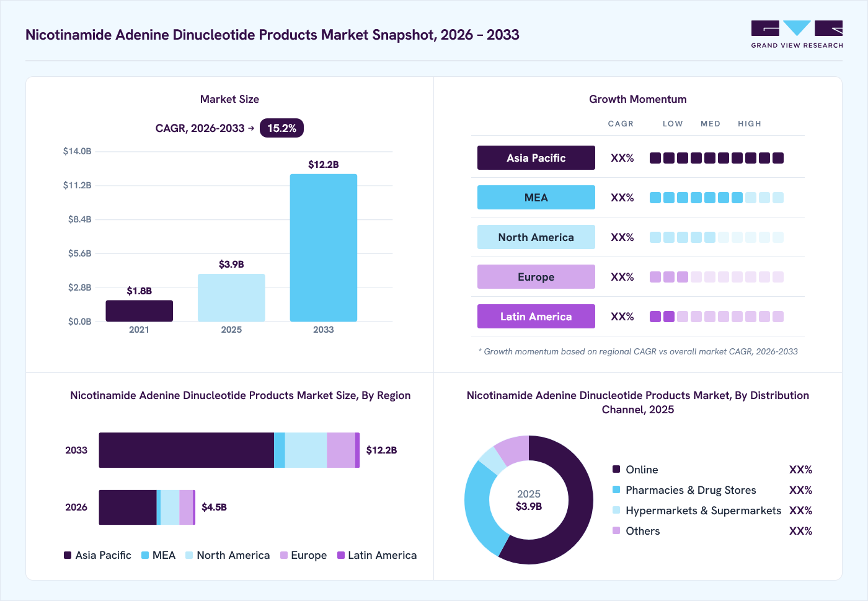Select the Asia Pacific region label

pyautogui.click(x=536, y=158)
